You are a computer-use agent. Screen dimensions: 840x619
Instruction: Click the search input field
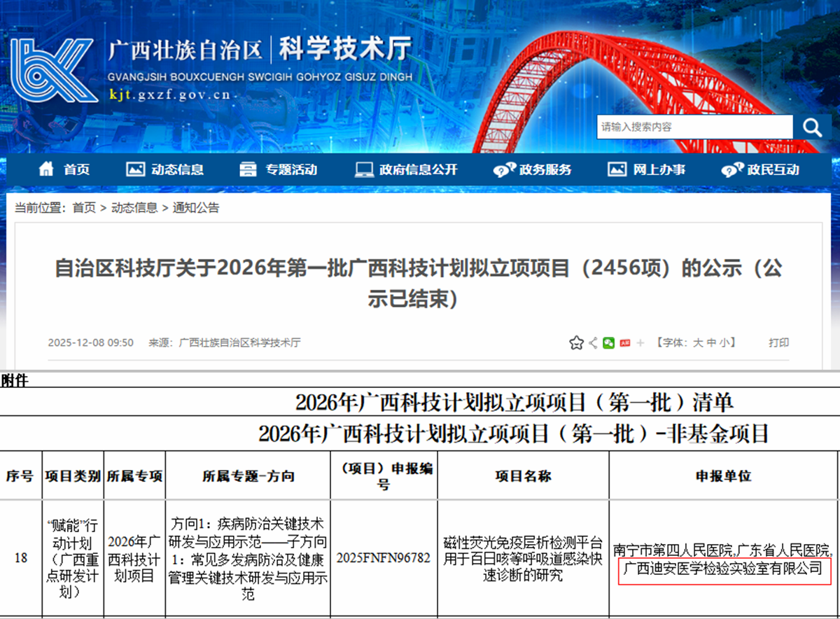click(x=694, y=127)
